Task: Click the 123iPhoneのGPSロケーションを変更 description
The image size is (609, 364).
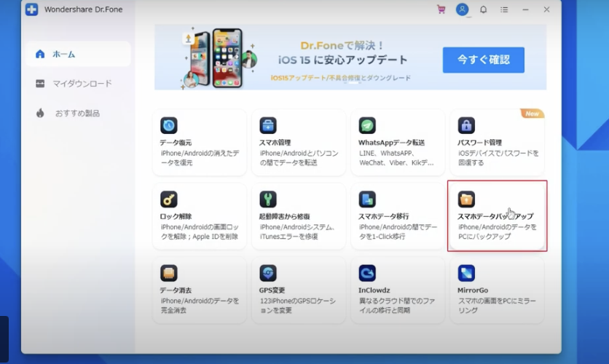Action: click(x=297, y=306)
